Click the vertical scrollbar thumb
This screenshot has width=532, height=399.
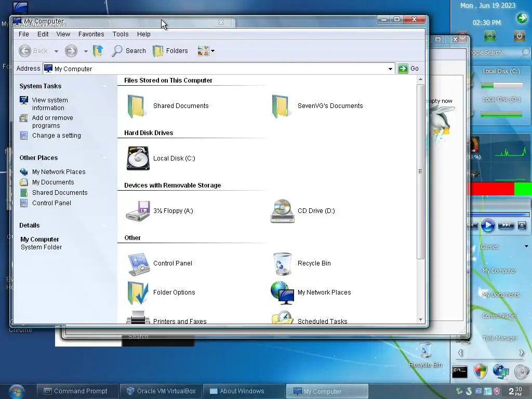tap(420, 171)
